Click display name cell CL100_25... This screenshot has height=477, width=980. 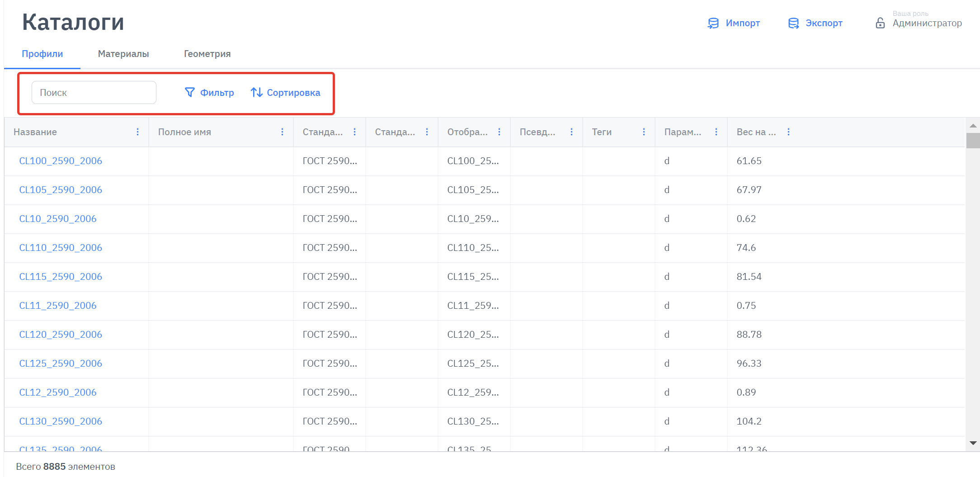pyautogui.click(x=473, y=161)
